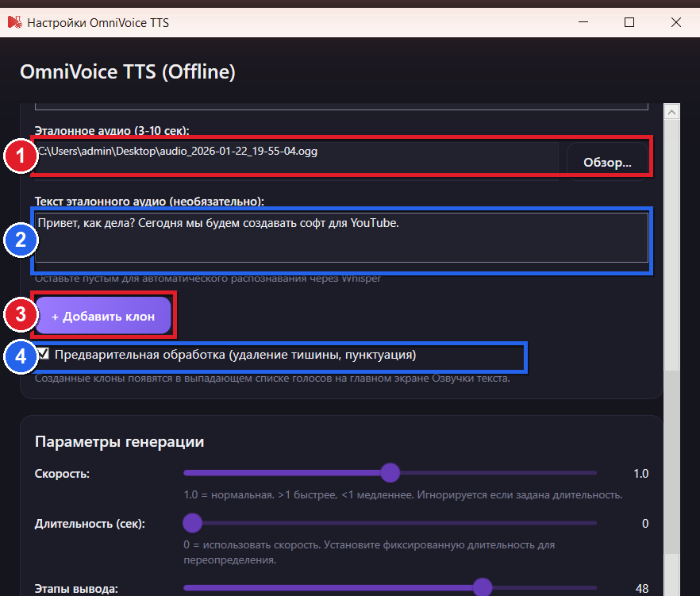Click the Этапы вывода: label
Image resolution: width=700 pixels, height=596 pixels.
pos(76,588)
